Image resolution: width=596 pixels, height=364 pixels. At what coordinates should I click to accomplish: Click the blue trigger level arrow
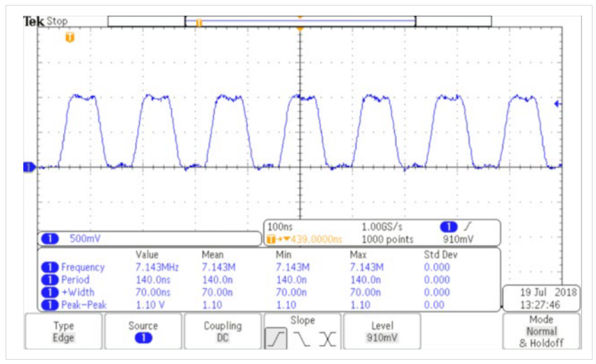tap(557, 104)
